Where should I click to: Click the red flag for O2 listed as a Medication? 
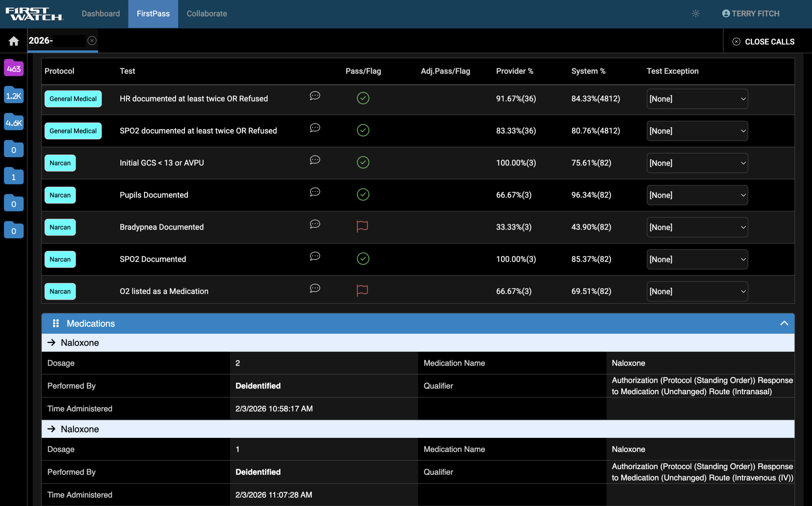pos(363,290)
